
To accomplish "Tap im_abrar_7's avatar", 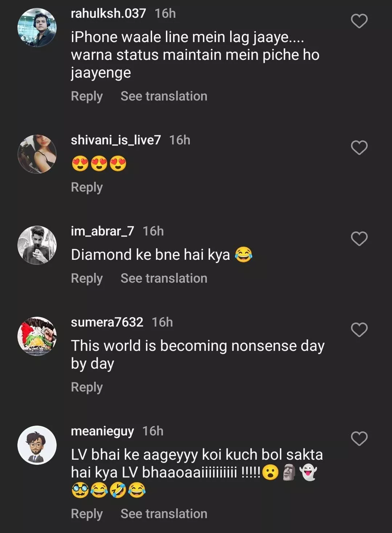I will tap(37, 245).
